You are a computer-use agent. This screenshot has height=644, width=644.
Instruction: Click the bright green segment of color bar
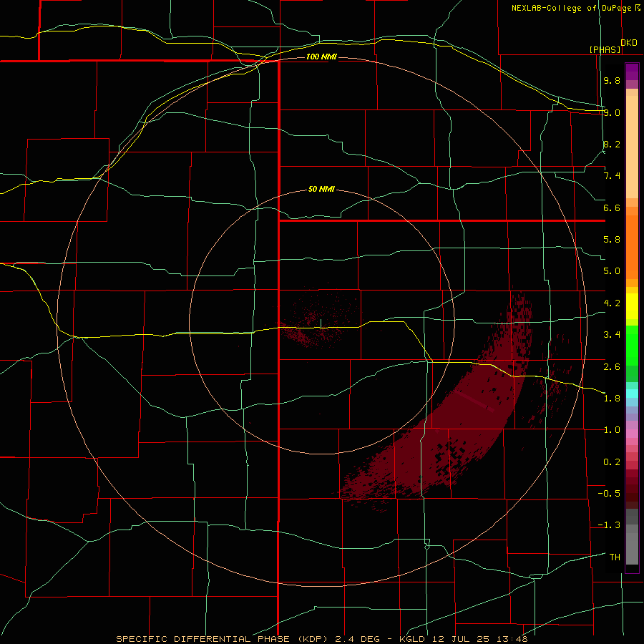pyautogui.click(x=632, y=346)
